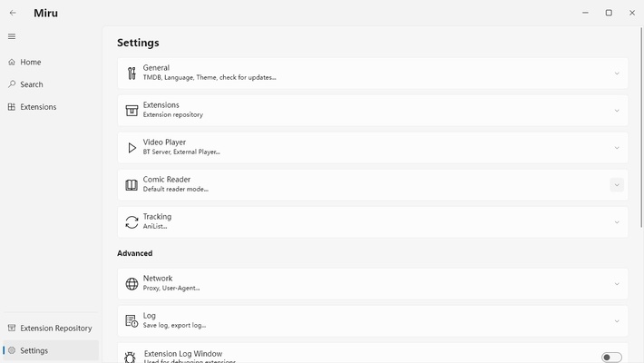Click the Extensions settings box icon
The height and width of the screenshot is (363, 644).
[x=132, y=111]
